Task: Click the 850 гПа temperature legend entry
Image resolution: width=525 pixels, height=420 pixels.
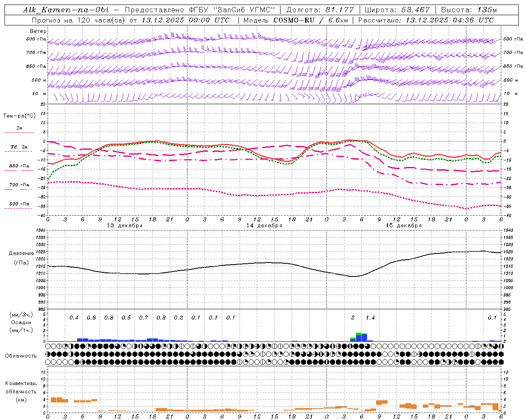Action: pos(19,166)
